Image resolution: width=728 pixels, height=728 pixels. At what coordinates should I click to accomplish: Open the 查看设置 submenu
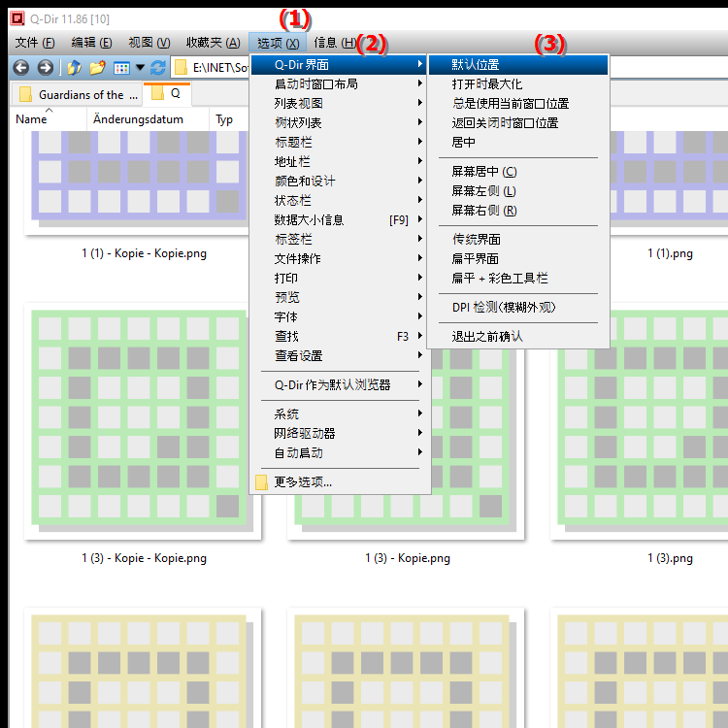(x=340, y=356)
